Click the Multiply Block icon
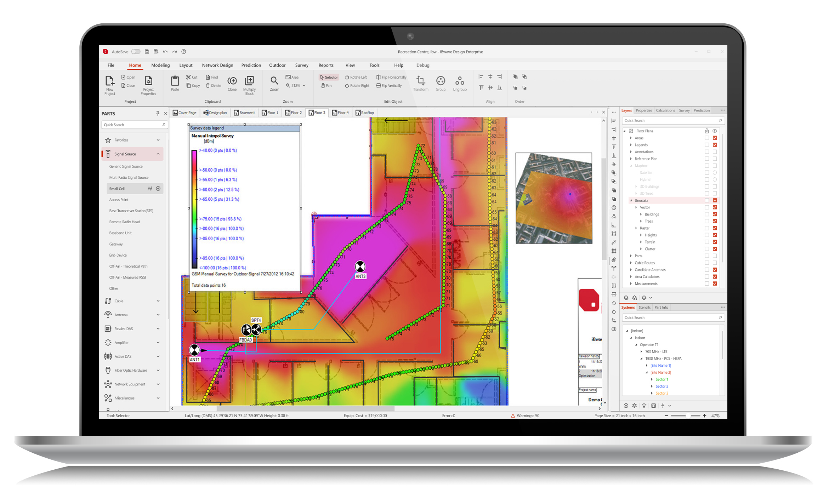 tap(249, 81)
